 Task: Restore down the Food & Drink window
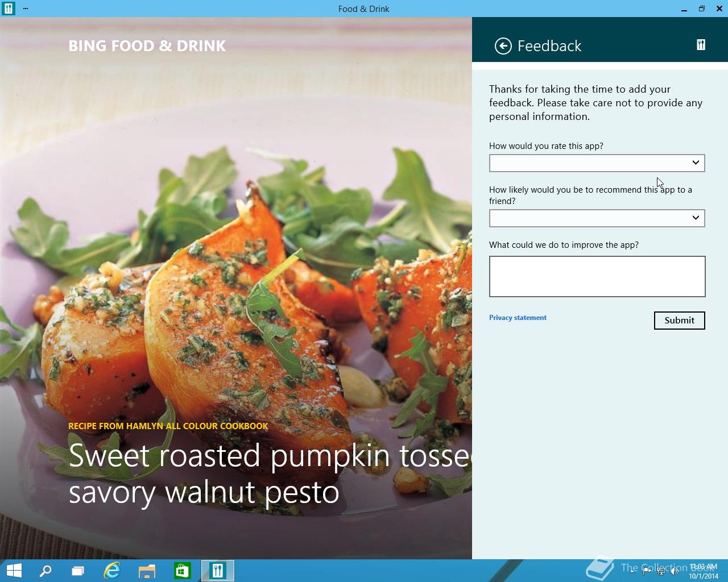click(702, 9)
